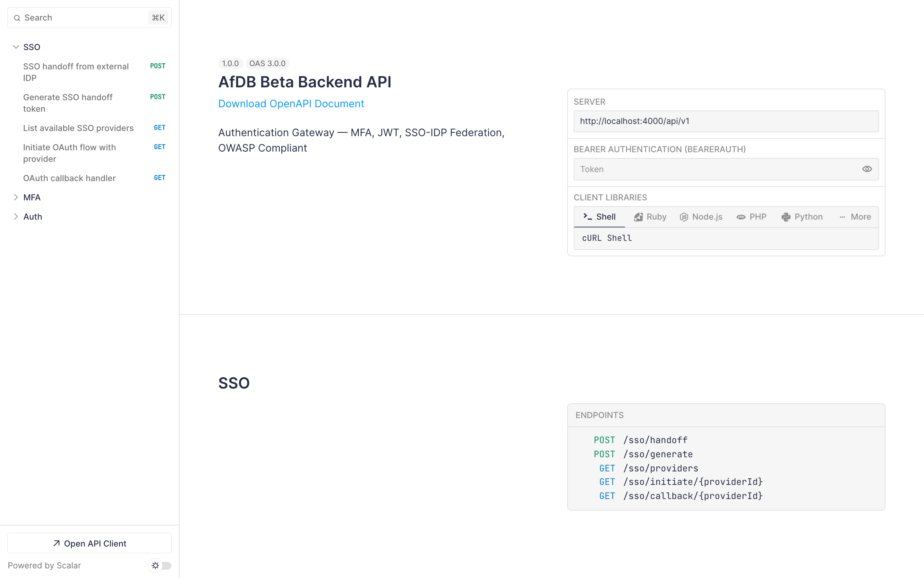924x578 pixels.
Task: Click Download OpenAPI Document link
Action: click(x=291, y=104)
